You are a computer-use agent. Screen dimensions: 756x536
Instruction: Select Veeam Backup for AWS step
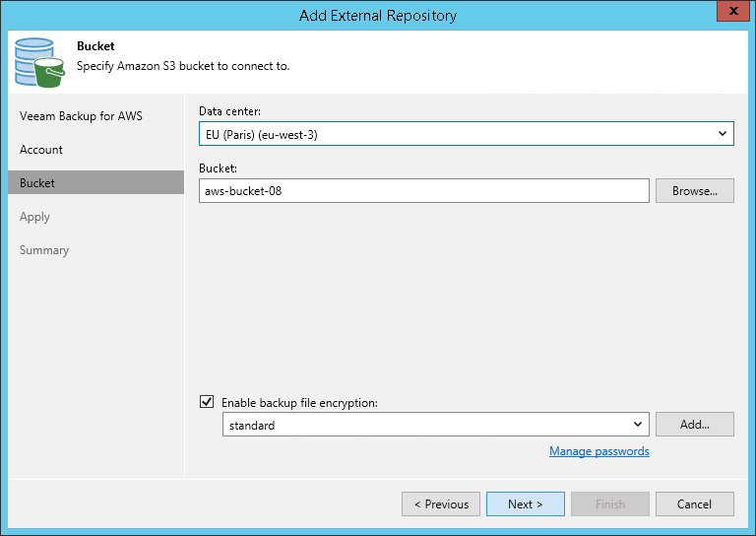[81, 116]
